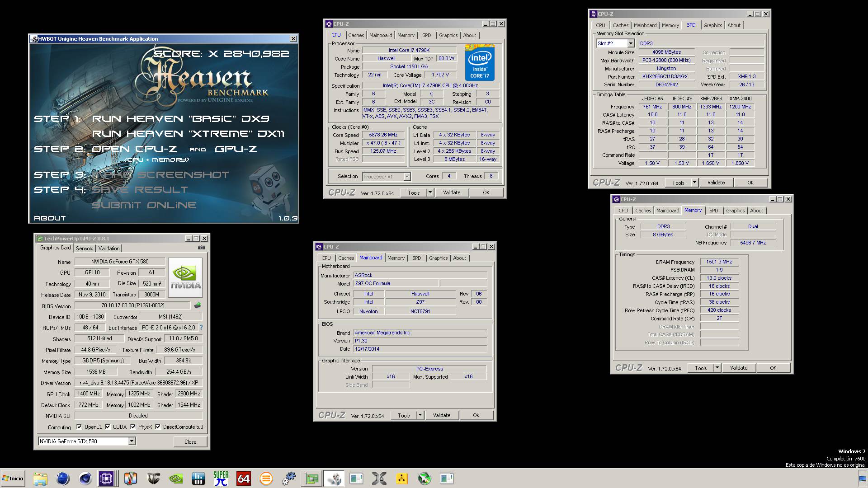The height and width of the screenshot is (488, 868).
Task: Click Tools button in CPU-Z Mainboard window
Action: point(404,415)
